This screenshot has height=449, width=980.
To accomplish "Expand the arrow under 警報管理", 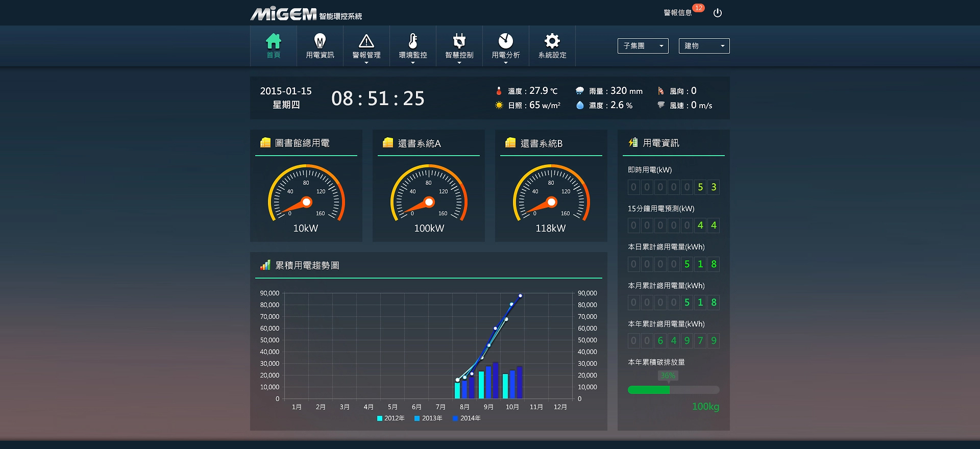I will [366, 63].
